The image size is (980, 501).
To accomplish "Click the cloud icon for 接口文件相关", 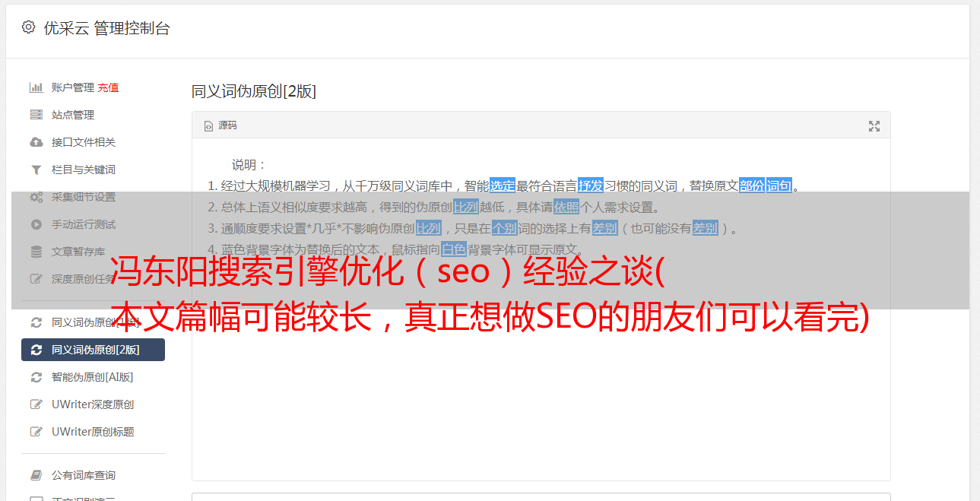I will 36,142.
